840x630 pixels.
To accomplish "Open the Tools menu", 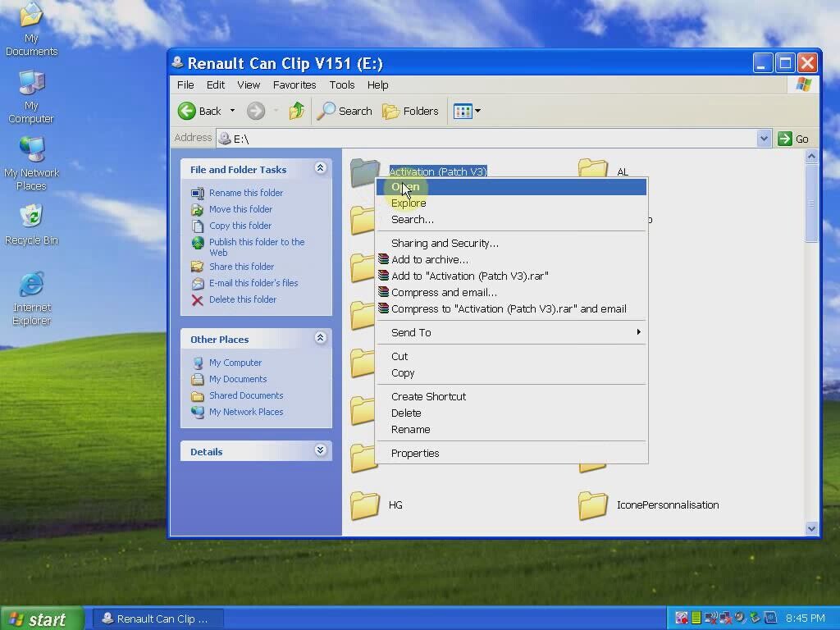I will coord(341,84).
